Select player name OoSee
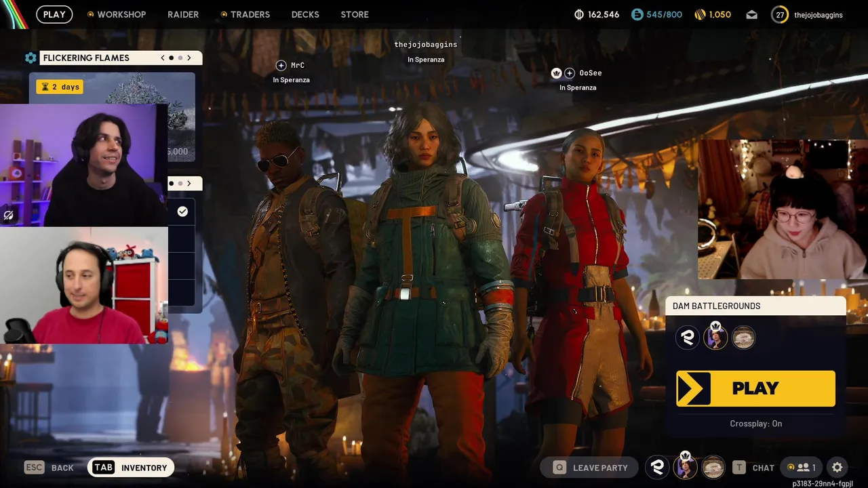Image resolution: width=868 pixels, height=488 pixels. point(591,73)
